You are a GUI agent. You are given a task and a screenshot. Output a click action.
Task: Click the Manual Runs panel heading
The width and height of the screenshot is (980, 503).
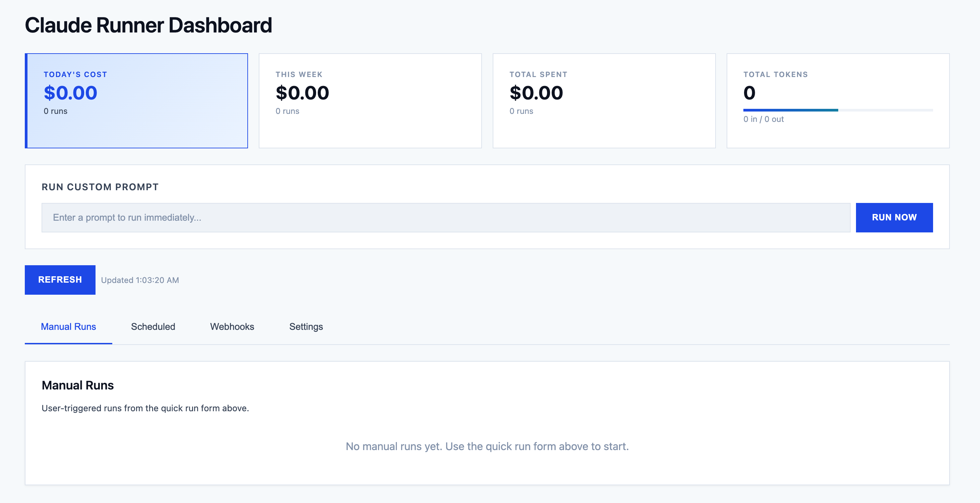pyautogui.click(x=77, y=385)
